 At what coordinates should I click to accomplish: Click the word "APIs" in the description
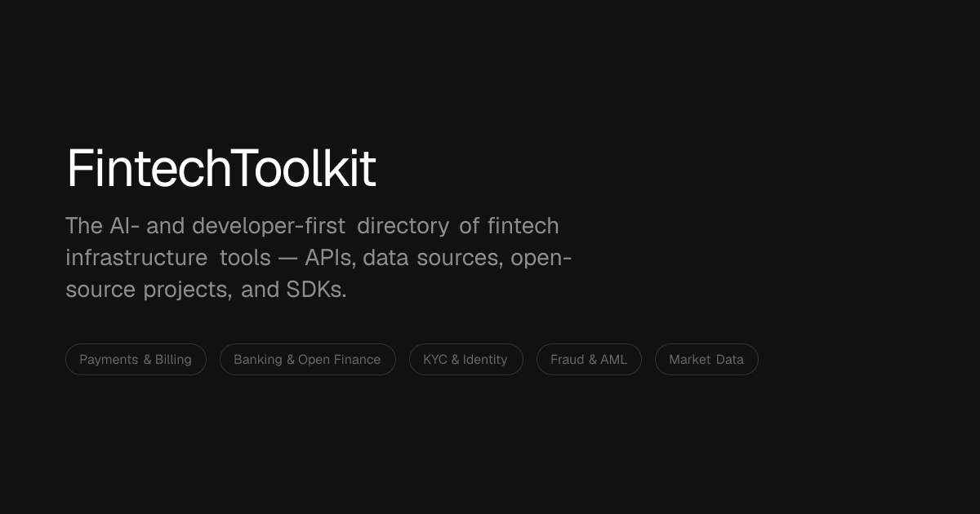coord(330,257)
